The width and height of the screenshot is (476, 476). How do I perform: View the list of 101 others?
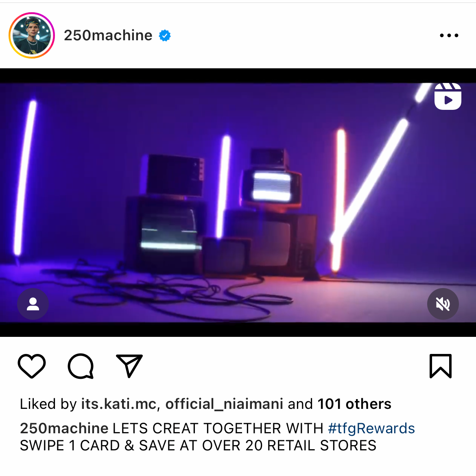[354, 404]
